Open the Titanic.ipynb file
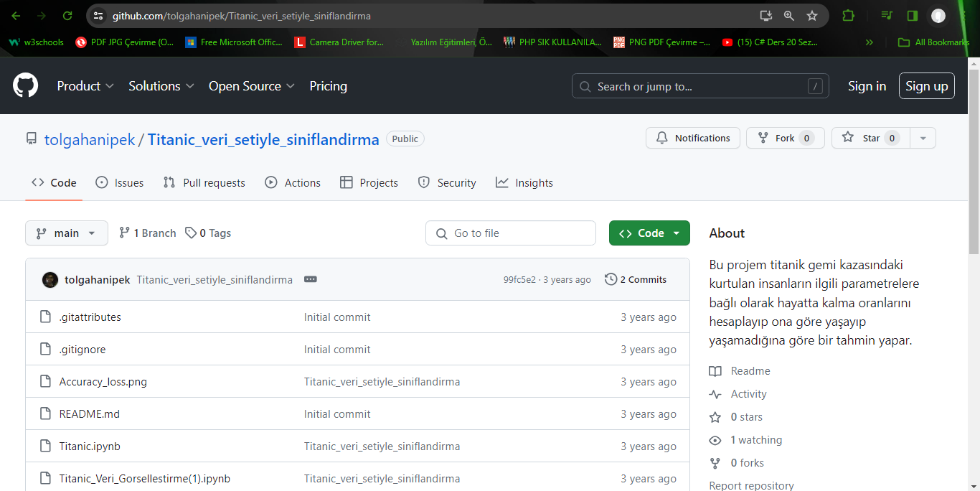The width and height of the screenshot is (980, 491). [x=90, y=446]
